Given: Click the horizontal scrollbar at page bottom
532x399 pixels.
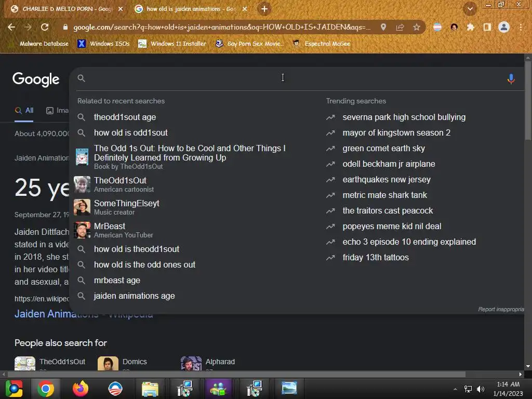Looking at the screenshot, I should (x=236, y=374).
